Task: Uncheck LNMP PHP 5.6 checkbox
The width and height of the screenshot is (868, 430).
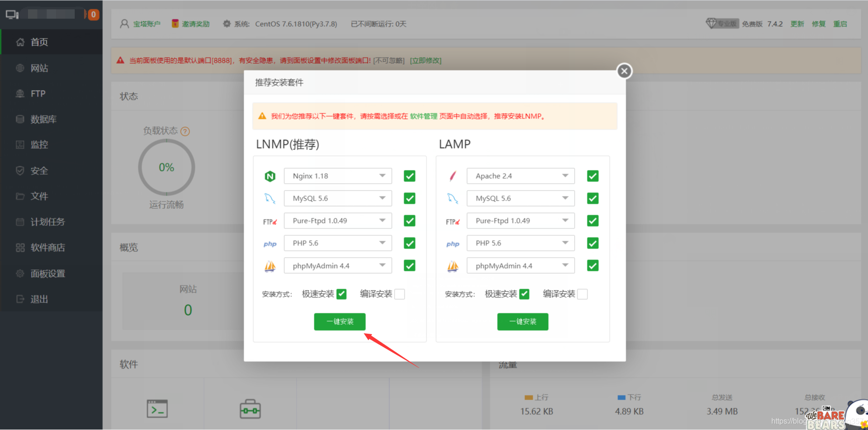Action: tap(409, 244)
